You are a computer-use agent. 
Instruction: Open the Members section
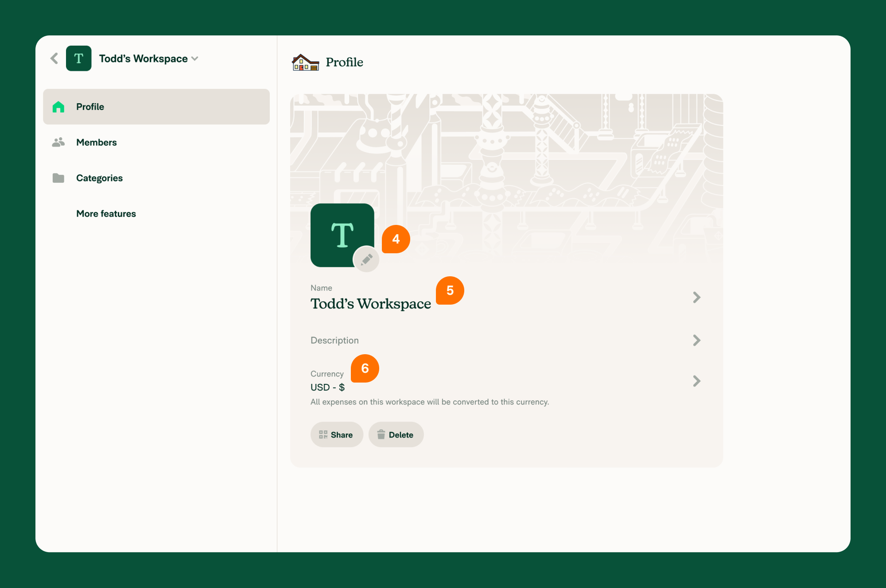pyautogui.click(x=156, y=142)
